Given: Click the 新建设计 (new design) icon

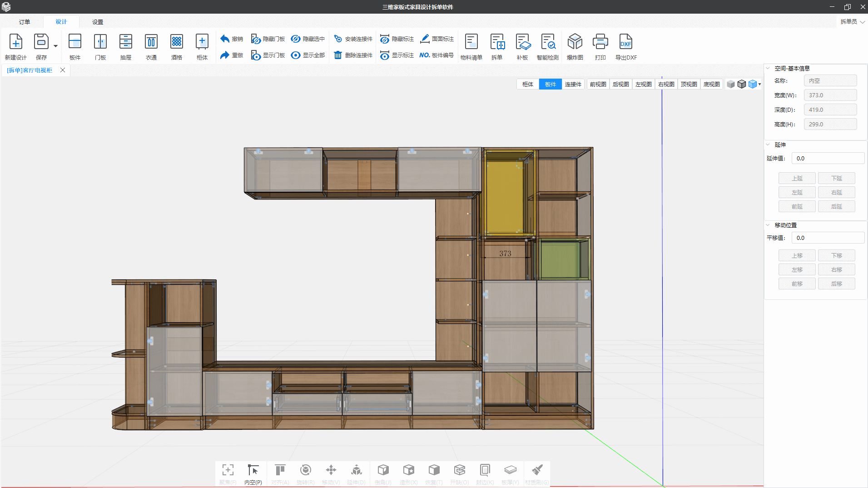Looking at the screenshot, I should [x=16, y=42].
